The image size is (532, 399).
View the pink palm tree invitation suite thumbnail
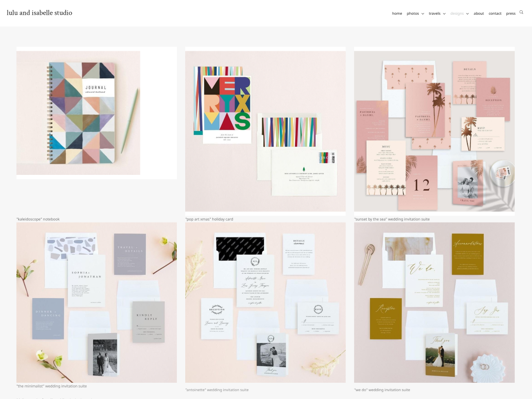(434, 131)
